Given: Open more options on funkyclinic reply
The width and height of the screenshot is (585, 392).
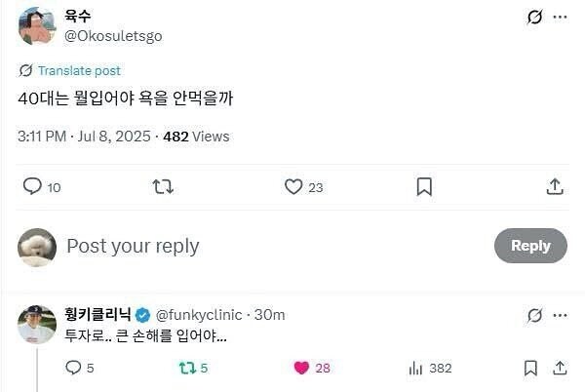Looking at the screenshot, I should 560,315.
